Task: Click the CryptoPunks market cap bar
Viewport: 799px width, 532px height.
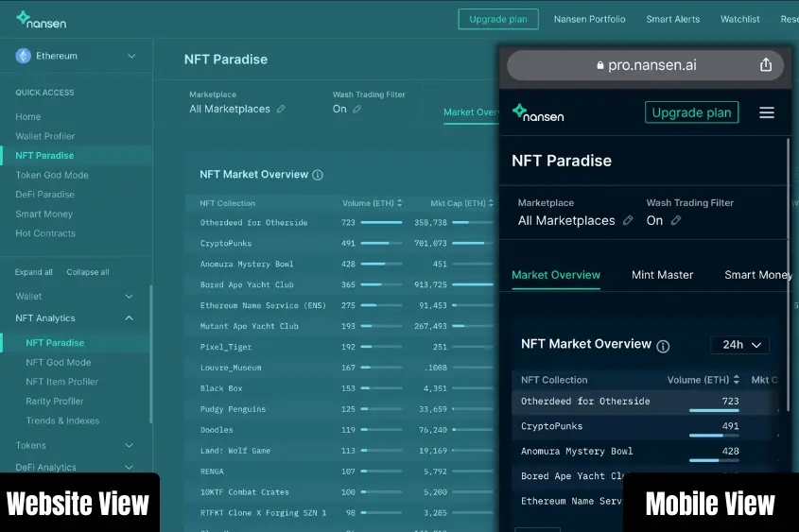Action: coord(473,244)
